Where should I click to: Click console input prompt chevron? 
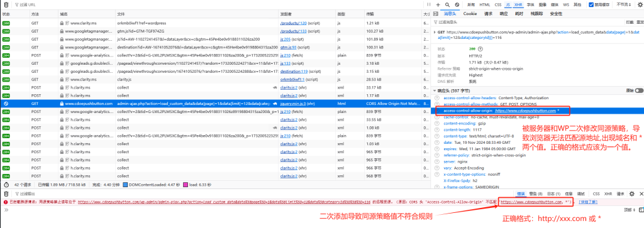pyautogui.click(x=6, y=210)
